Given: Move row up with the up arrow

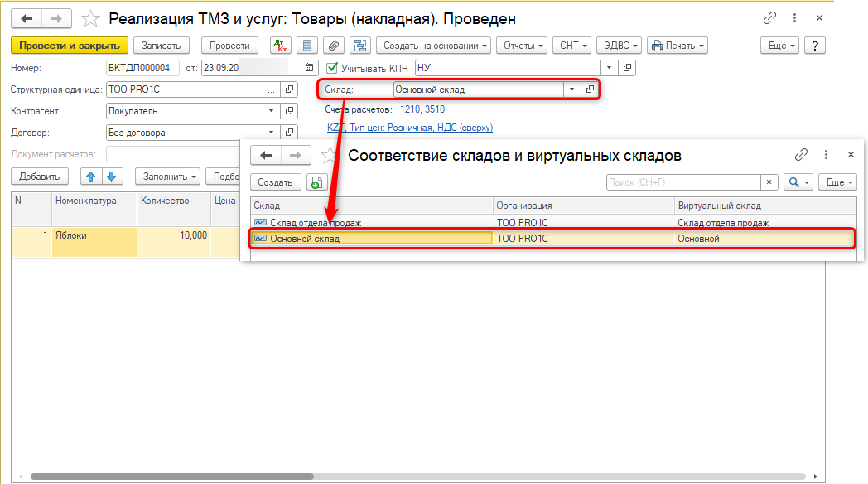Looking at the screenshot, I should click(x=89, y=176).
